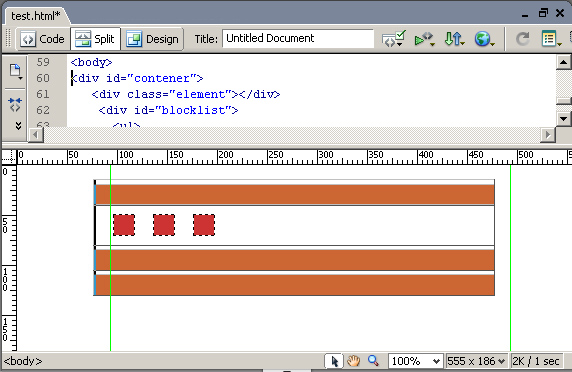Click code line with div id="contener"

(x=137, y=78)
